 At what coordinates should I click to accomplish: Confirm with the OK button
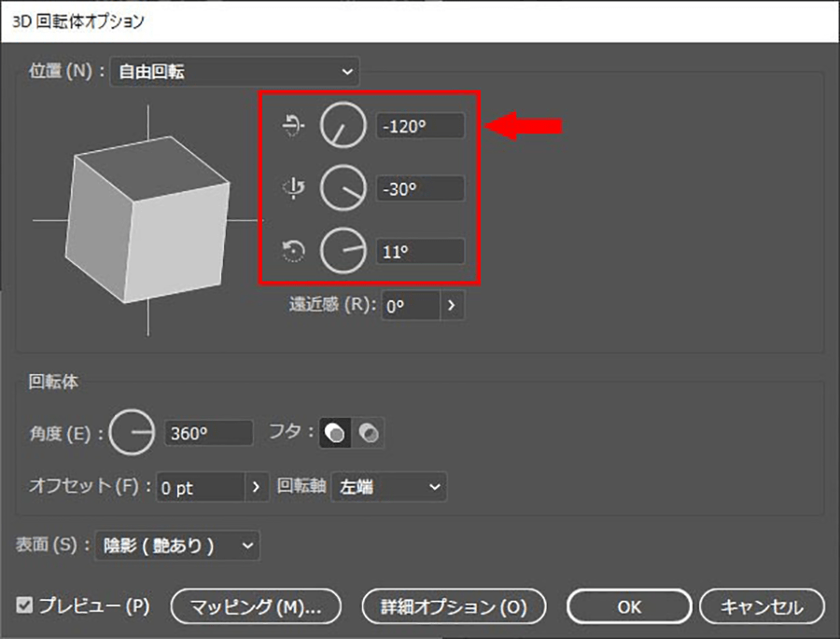629,606
